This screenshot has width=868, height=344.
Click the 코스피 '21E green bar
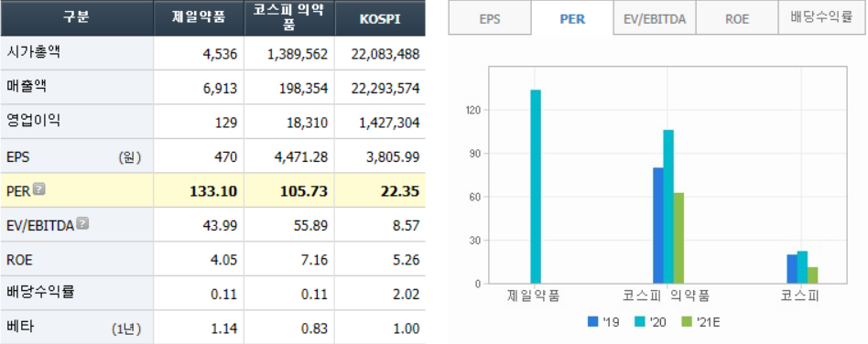click(x=813, y=275)
